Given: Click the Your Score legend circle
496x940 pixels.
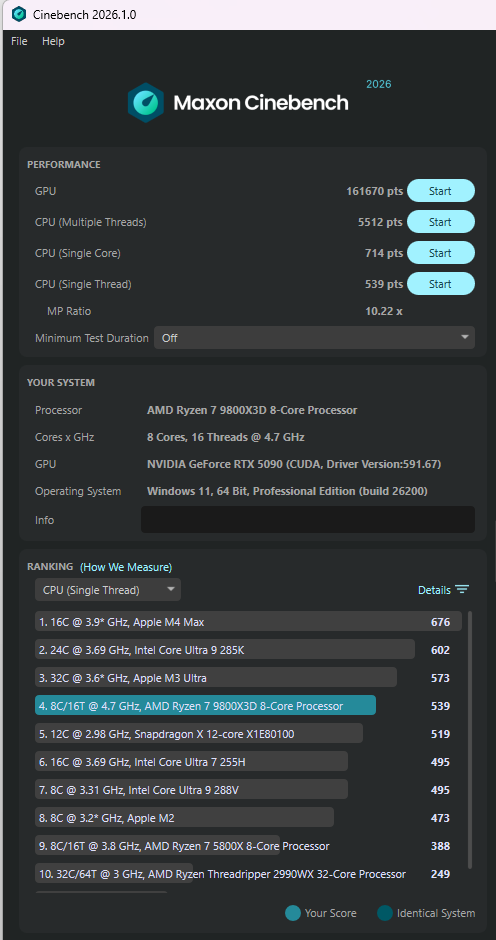Looking at the screenshot, I should tap(293, 913).
